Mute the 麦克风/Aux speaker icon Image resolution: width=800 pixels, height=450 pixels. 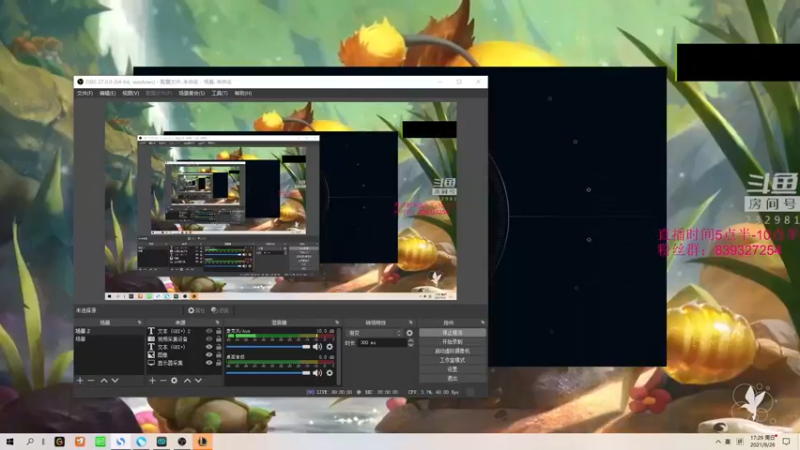coord(317,347)
